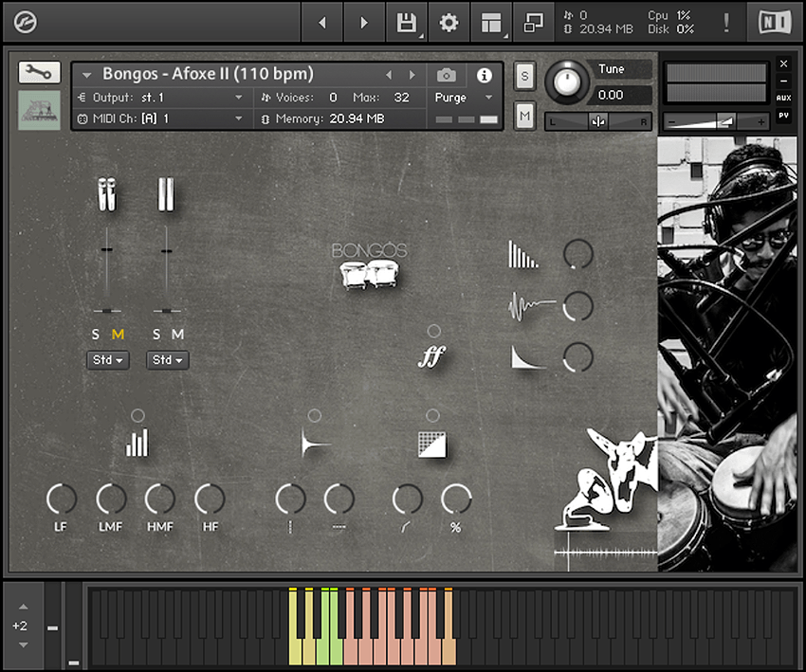Select the previous instrument arrow next to Bongos title
This screenshot has height=672, width=806.
point(389,75)
